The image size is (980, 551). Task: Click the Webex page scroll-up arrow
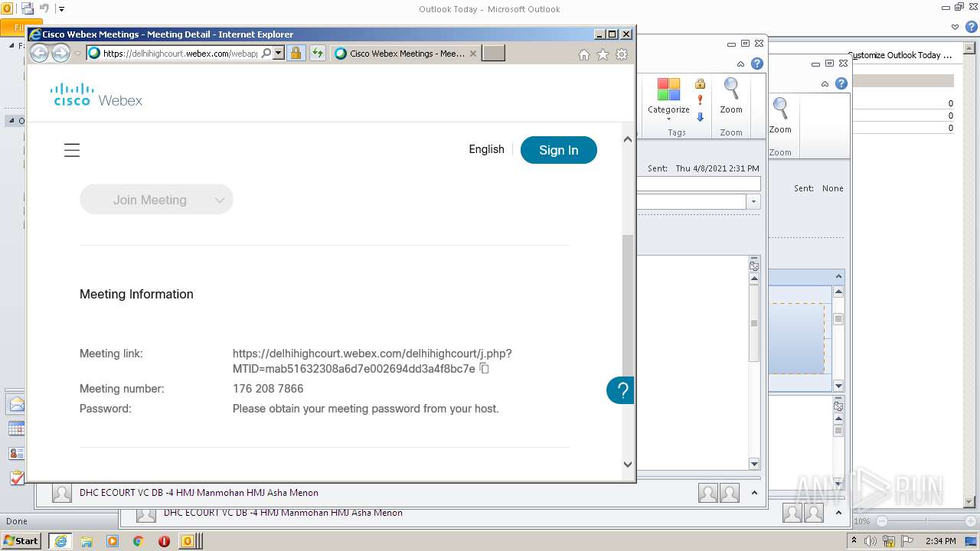click(628, 139)
